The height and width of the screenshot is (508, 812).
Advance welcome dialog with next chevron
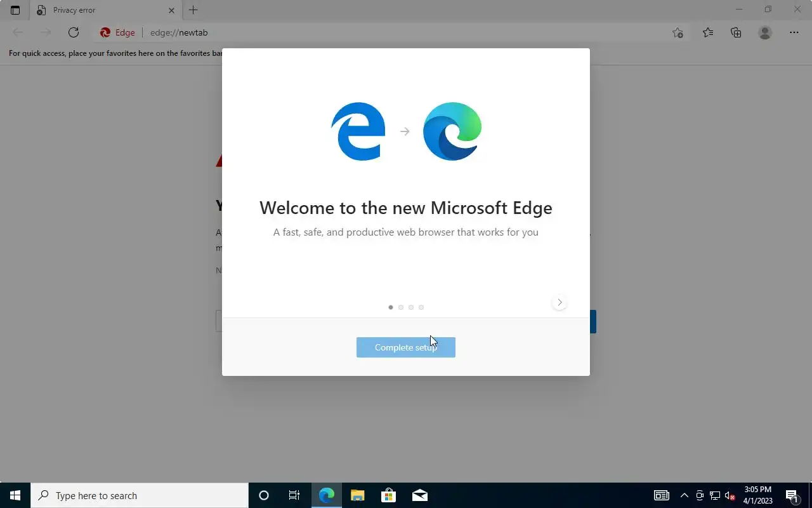click(x=559, y=302)
